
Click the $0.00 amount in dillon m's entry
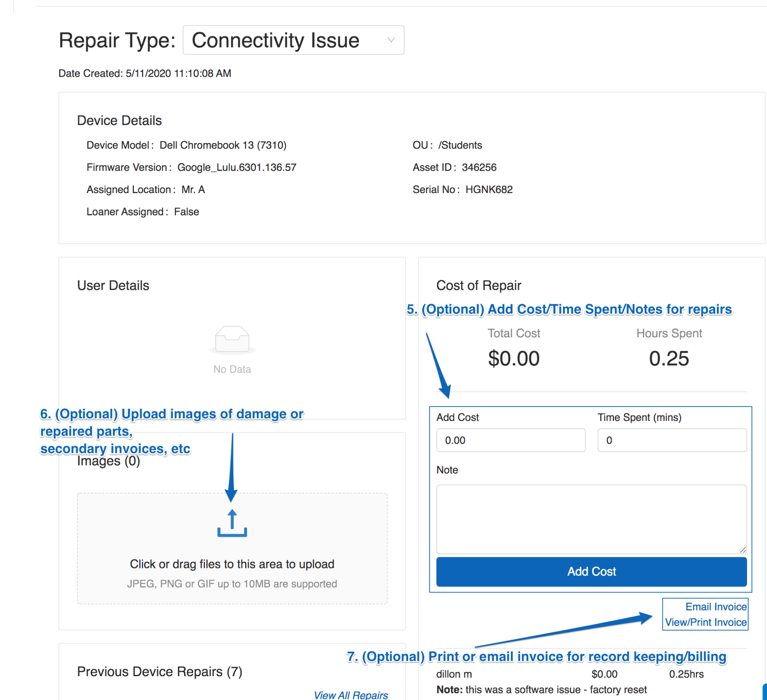coord(604,674)
